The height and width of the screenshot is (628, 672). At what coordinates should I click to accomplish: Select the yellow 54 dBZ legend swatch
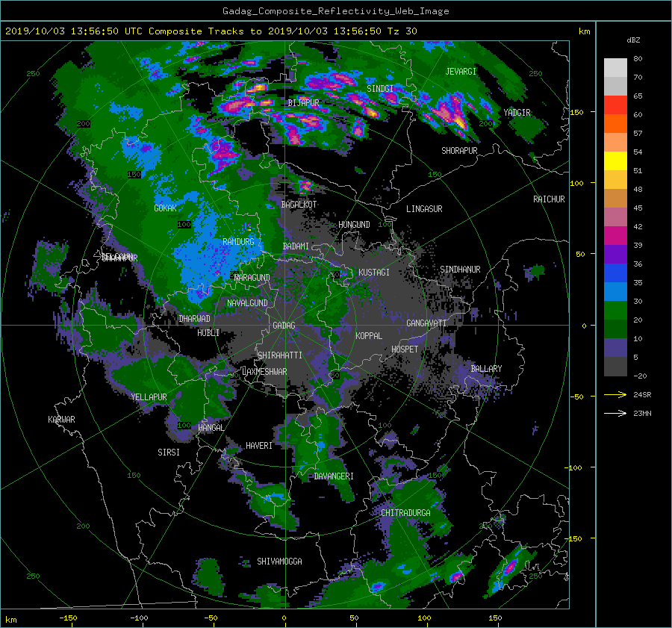click(615, 161)
